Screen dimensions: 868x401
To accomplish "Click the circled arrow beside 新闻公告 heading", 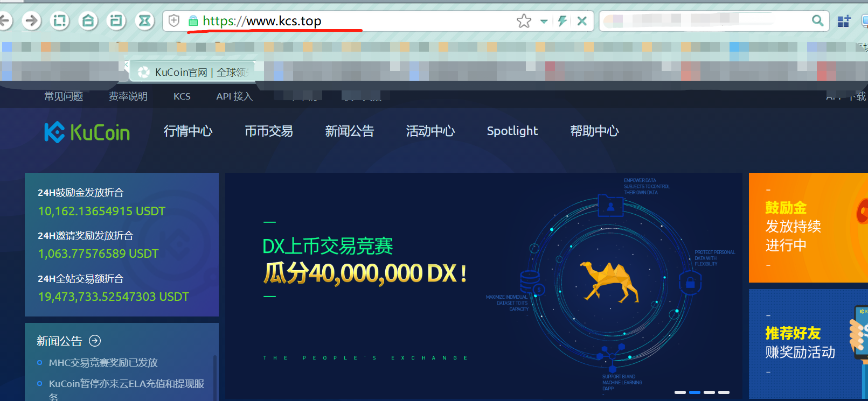I will 95,341.
